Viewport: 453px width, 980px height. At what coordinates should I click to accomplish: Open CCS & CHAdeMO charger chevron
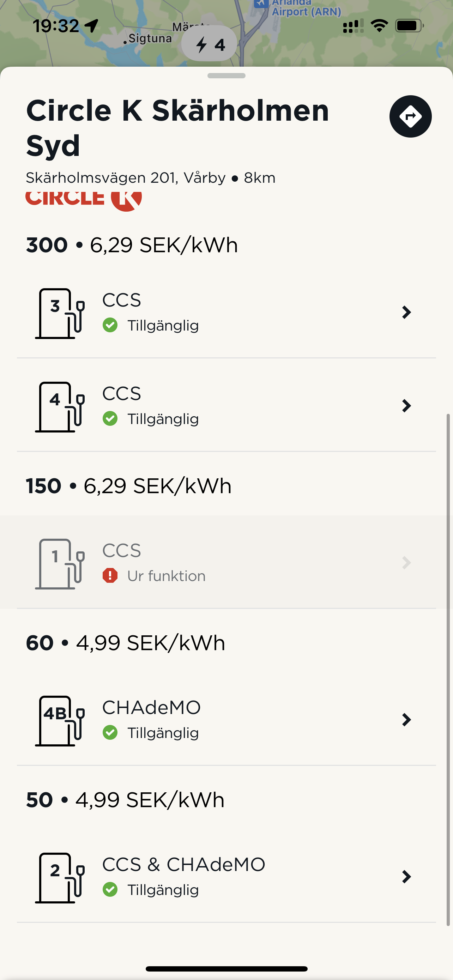pyautogui.click(x=406, y=877)
